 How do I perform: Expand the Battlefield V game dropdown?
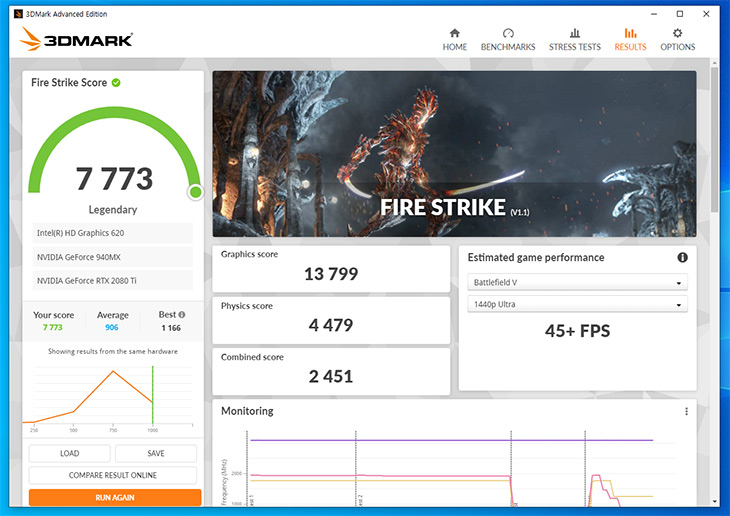(577, 282)
